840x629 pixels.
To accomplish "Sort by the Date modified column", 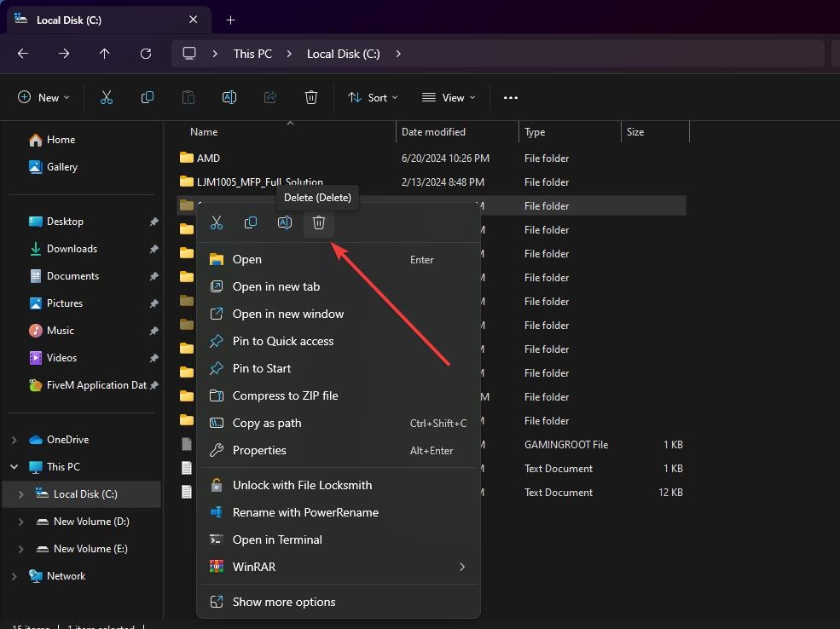I will click(457, 132).
